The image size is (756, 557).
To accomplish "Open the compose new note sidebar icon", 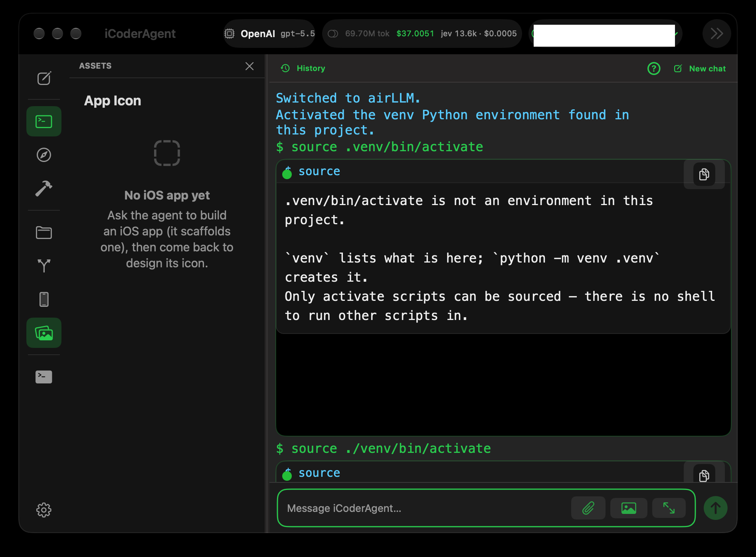I will [44, 78].
